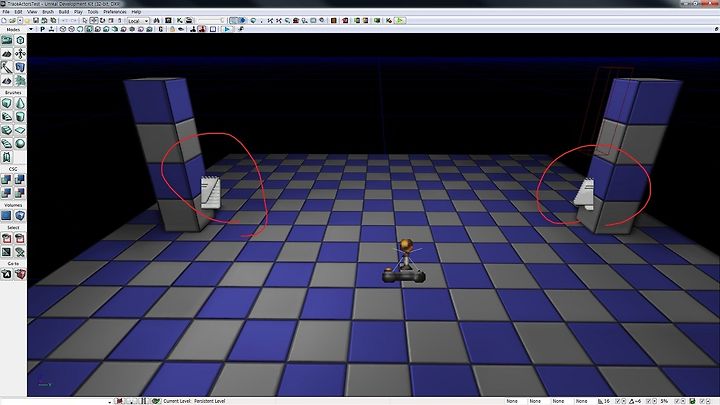The image size is (720, 405).
Task: Enable Unlit view mode in viewport toolbar
Action: (x=80, y=29)
